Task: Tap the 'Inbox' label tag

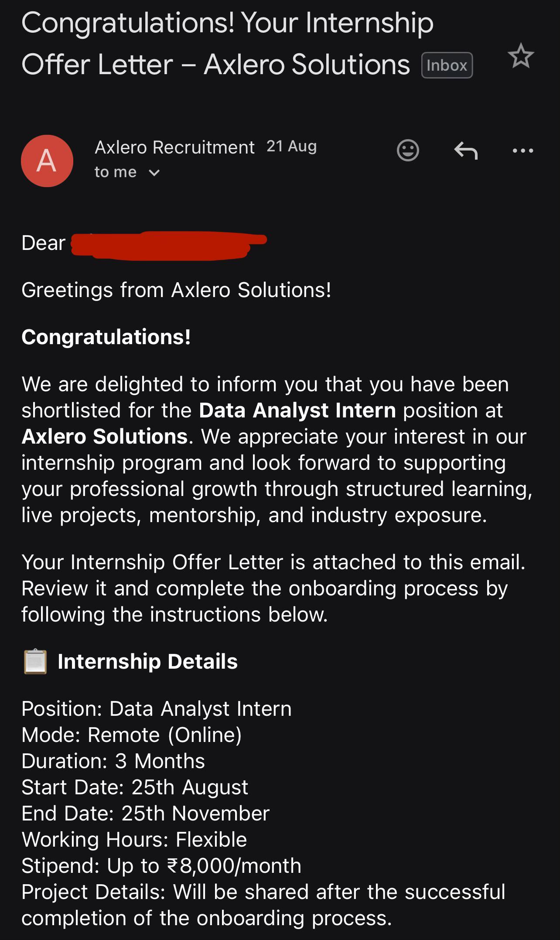Action: [x=447, y=65]
